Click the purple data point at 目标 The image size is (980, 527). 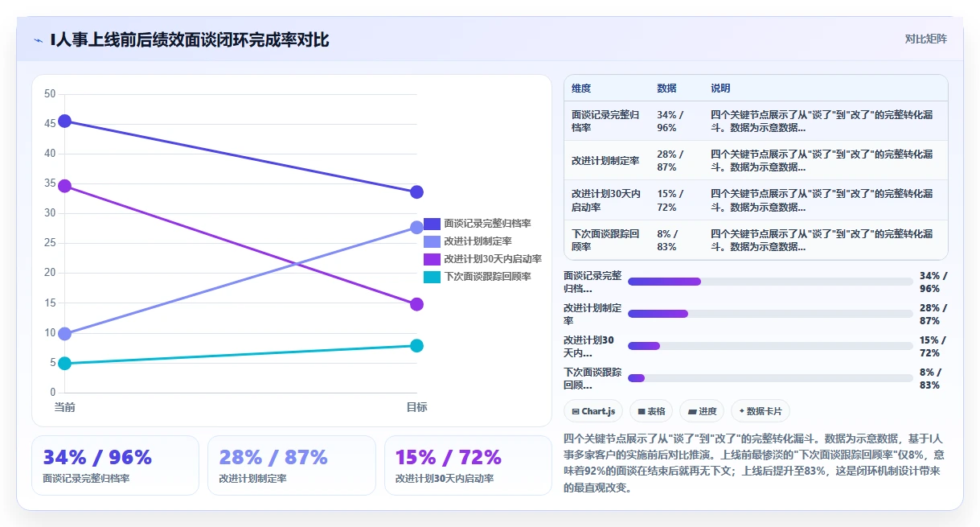(416, 304)
